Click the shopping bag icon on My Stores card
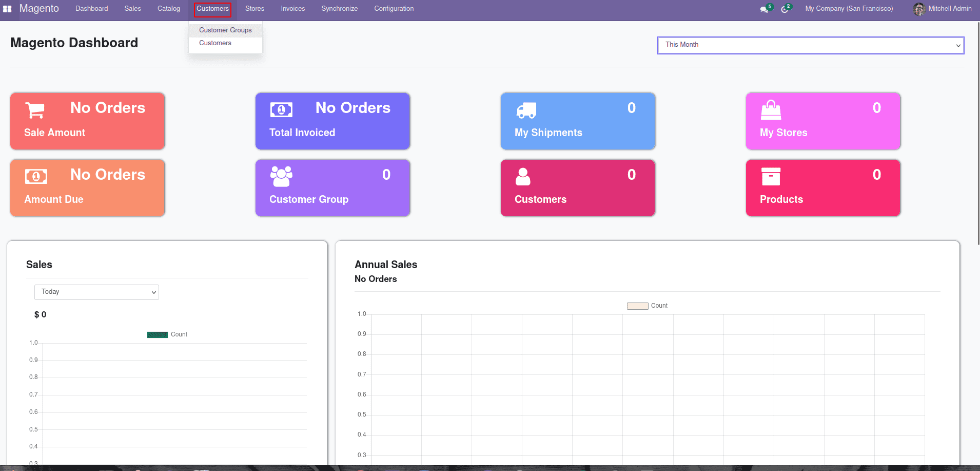The width and height of the screenshot is (980, 471). pos(771,110)
